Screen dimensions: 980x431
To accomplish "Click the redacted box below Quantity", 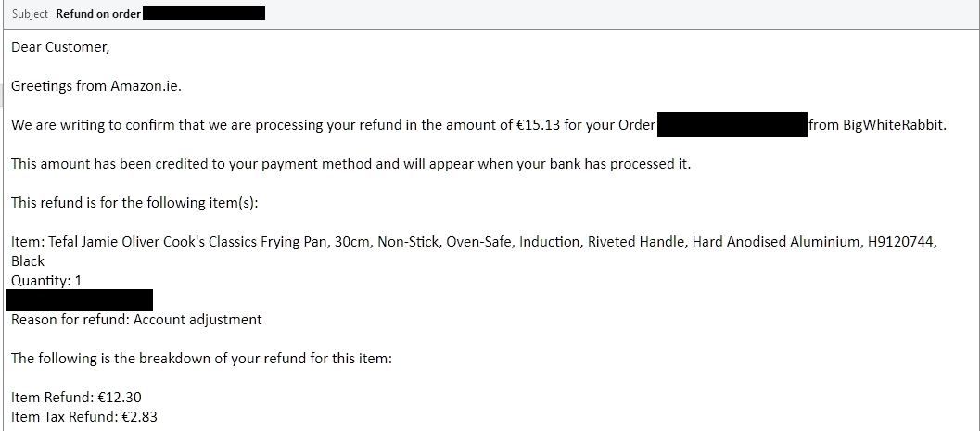I will [80, 299].
